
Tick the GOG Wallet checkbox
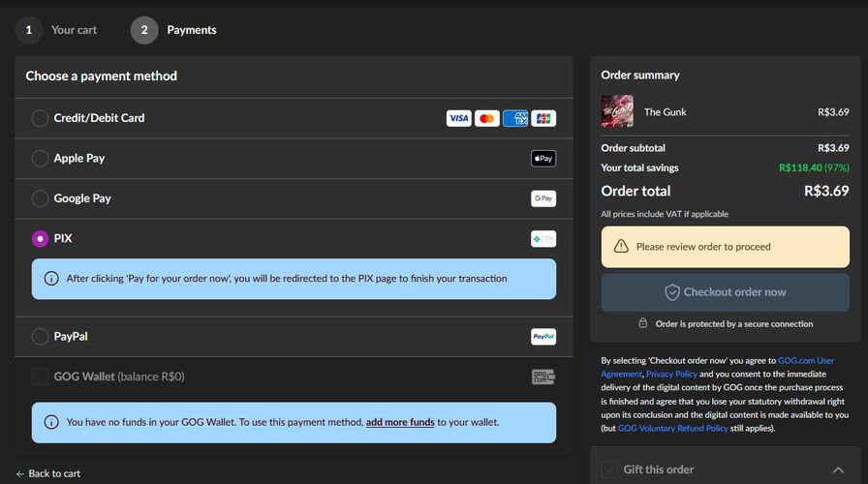pyautogui.click(x=40, y=377)
